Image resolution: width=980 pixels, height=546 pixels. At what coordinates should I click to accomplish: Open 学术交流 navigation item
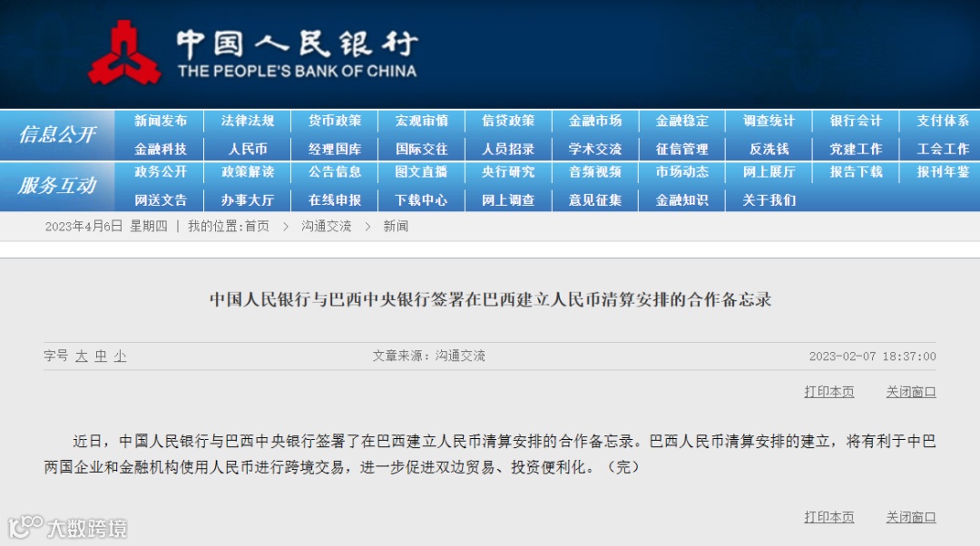595,150
